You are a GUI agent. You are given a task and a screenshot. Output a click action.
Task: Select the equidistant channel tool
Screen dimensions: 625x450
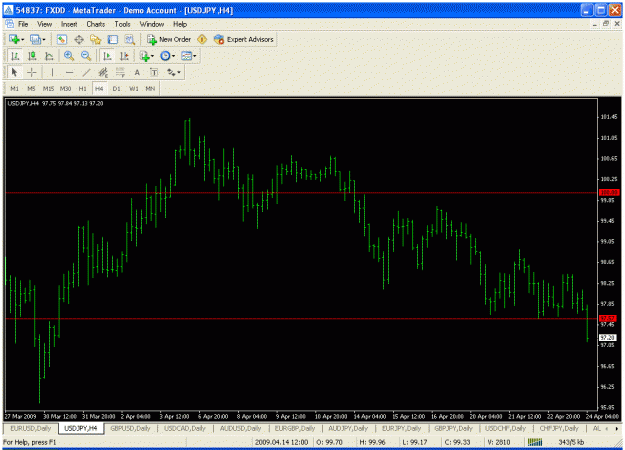pos(103,73)
